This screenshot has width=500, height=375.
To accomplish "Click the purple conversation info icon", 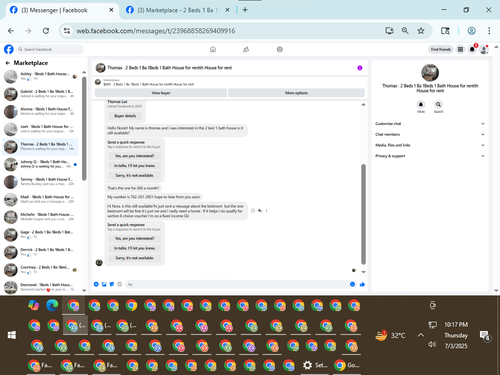I will pyautogui.click(x=360, y=68).
